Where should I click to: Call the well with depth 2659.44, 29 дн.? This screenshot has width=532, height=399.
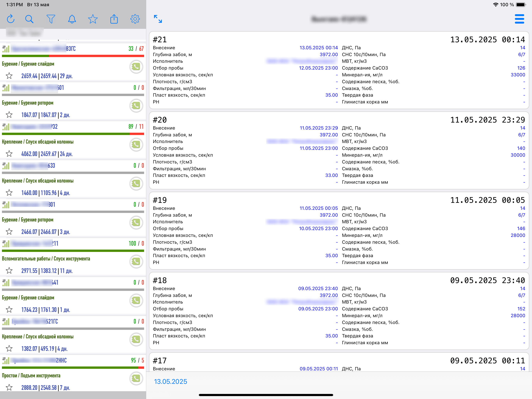coord(136,67)
